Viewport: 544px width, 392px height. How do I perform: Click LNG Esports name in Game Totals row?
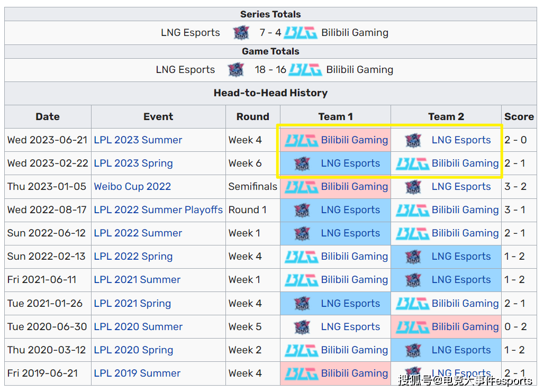click(185, 70)
